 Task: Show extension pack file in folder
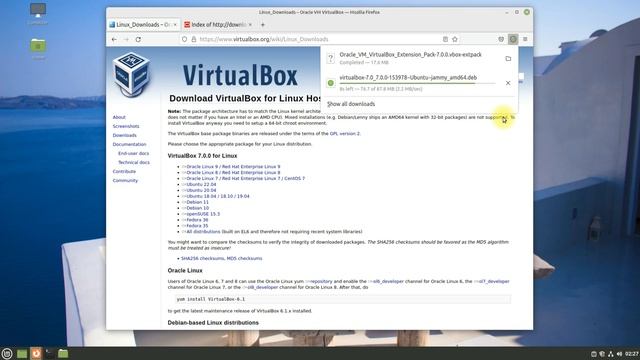pos(508,58)
